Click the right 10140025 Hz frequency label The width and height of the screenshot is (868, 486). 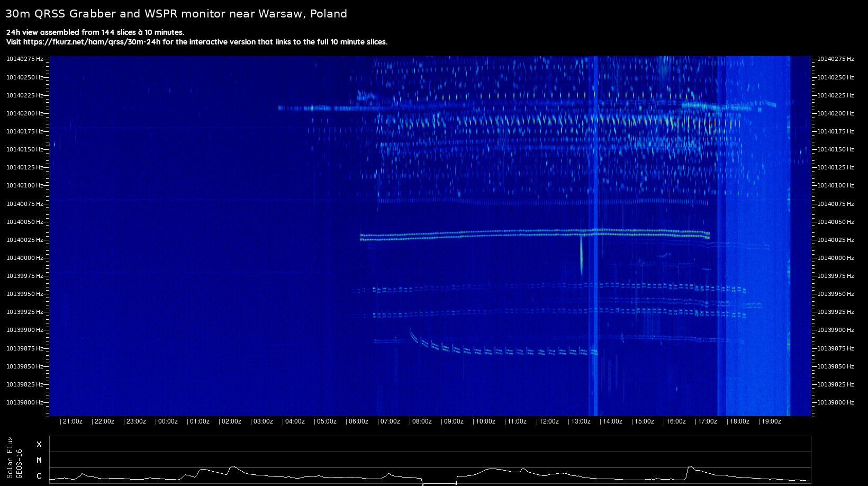tap(836, 240)
